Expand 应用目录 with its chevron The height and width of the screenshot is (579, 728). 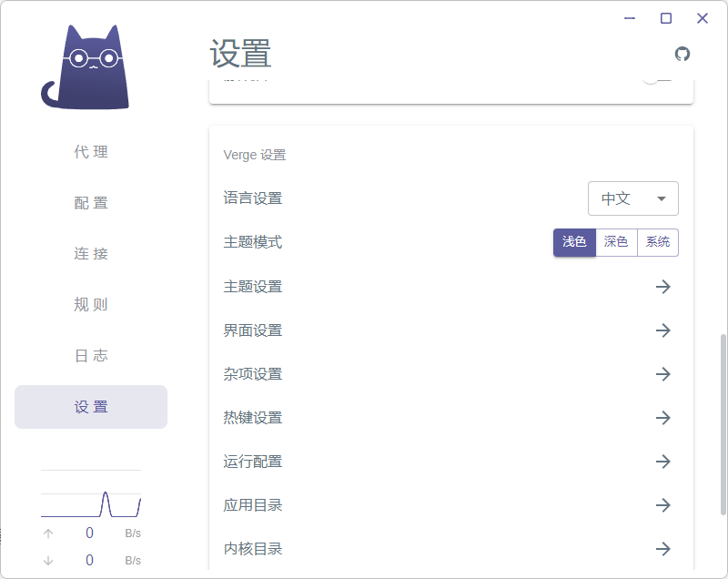(x=663, y=505)
